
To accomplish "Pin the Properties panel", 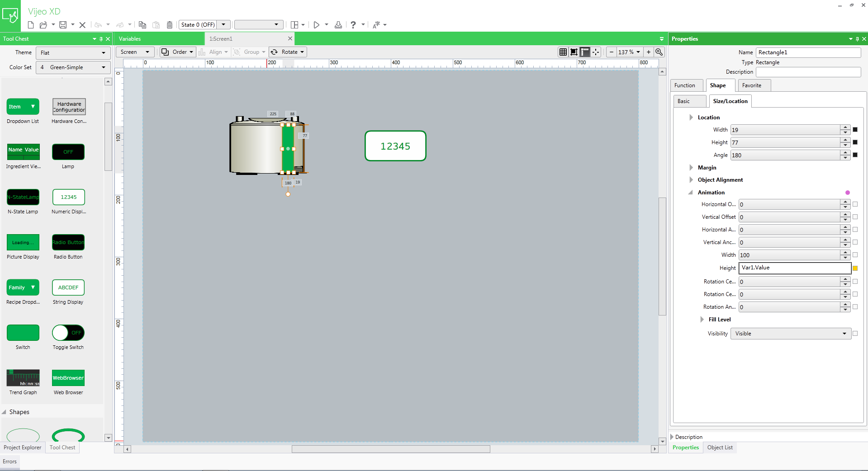I will point(857,39).
